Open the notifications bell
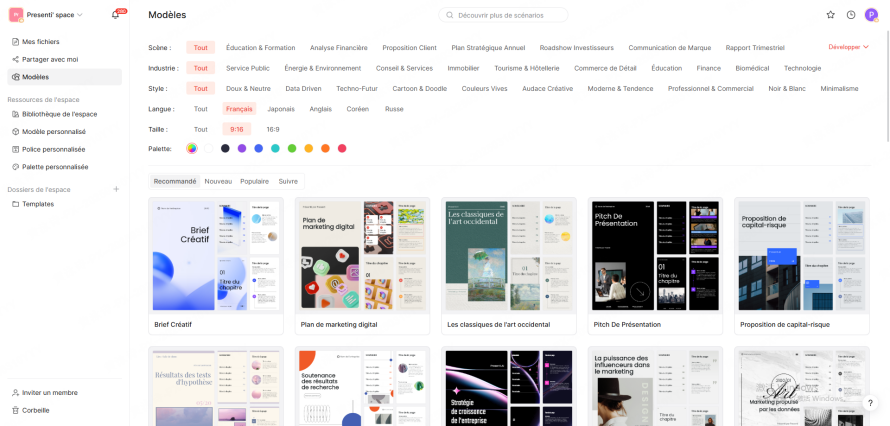The width and height of the screenshot is (890, 426). click(x=116, y=15)
